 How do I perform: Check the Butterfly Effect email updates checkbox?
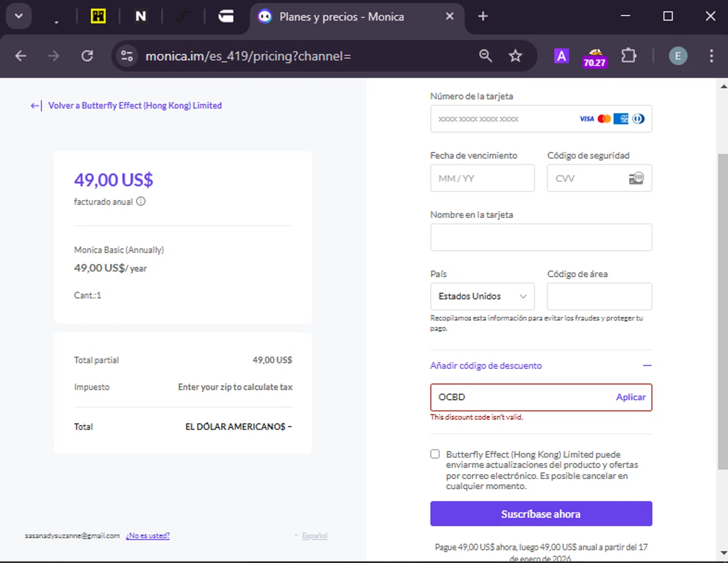pyautogui.click(x=435, y=454)
